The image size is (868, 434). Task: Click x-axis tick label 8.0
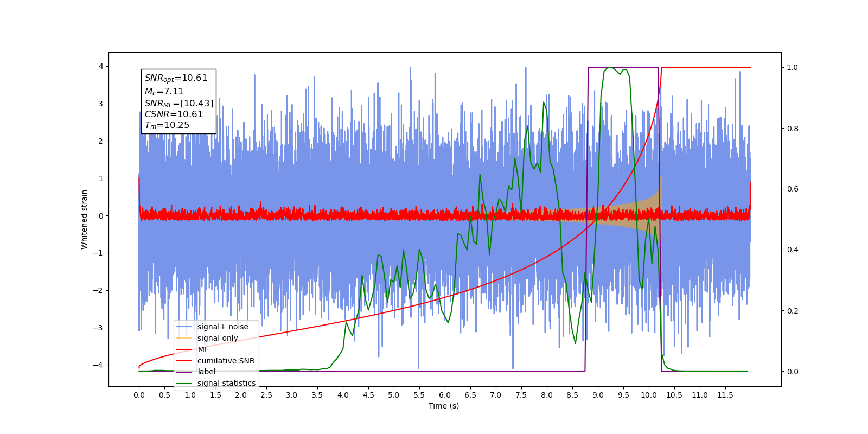547,395
